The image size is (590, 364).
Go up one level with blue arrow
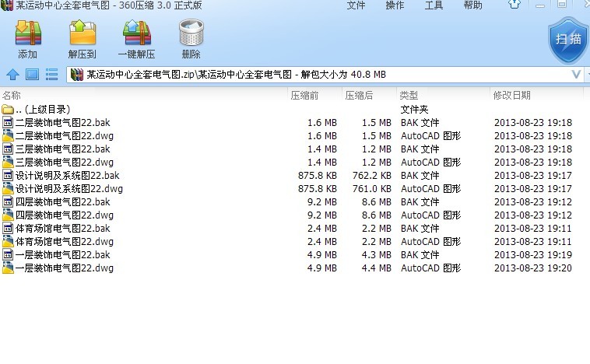(x=12, y=75)
